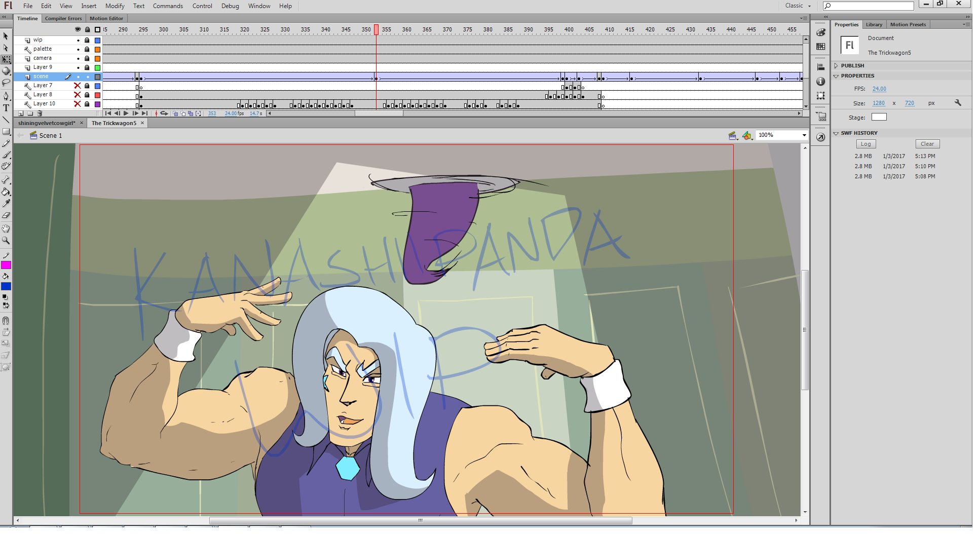The height and width of the screenshot is (534, 980).
Task: Unlock the palette layer
Action: pyautogui.click(x=87, y=49)
